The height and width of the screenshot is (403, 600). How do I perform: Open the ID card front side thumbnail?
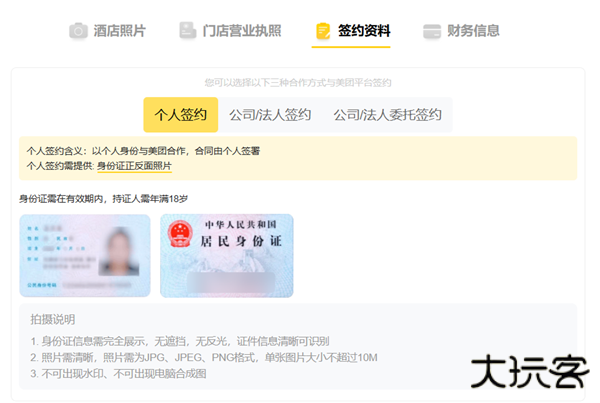click(x=85, y=256)
